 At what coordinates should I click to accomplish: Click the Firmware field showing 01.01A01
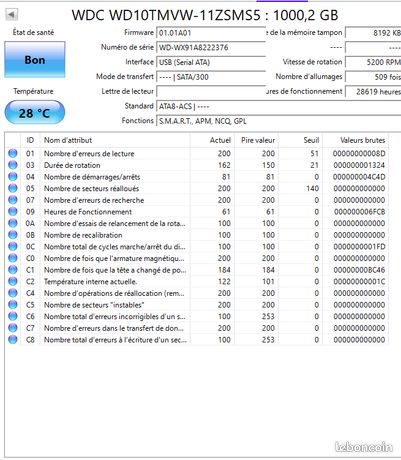(211, 33)
